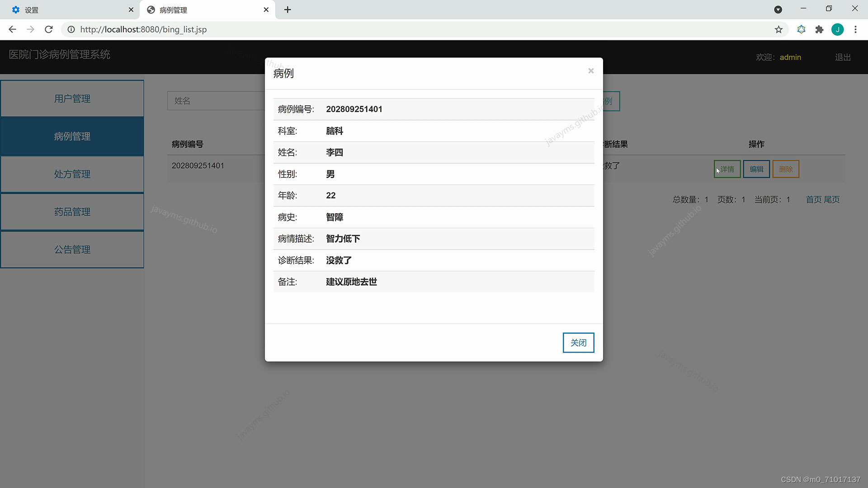Click the site information icon in address bar

(x=71, y=29)
